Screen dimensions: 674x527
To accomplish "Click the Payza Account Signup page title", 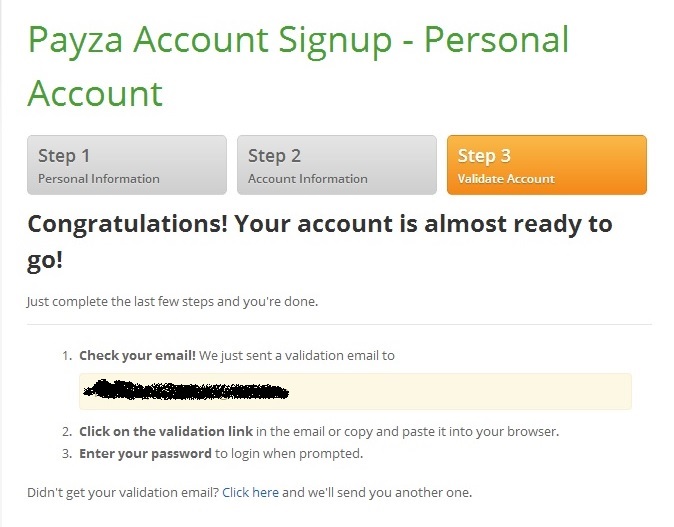I will point(299,66).
